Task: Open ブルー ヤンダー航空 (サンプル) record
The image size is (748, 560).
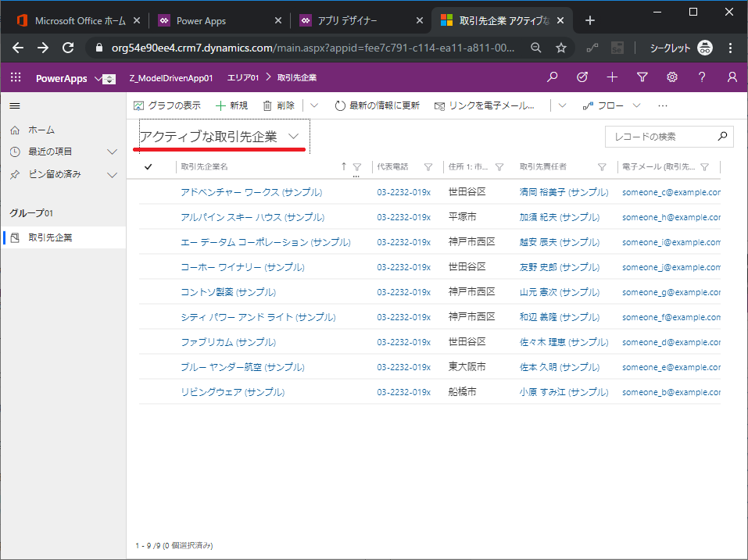Action: (242, 367)
